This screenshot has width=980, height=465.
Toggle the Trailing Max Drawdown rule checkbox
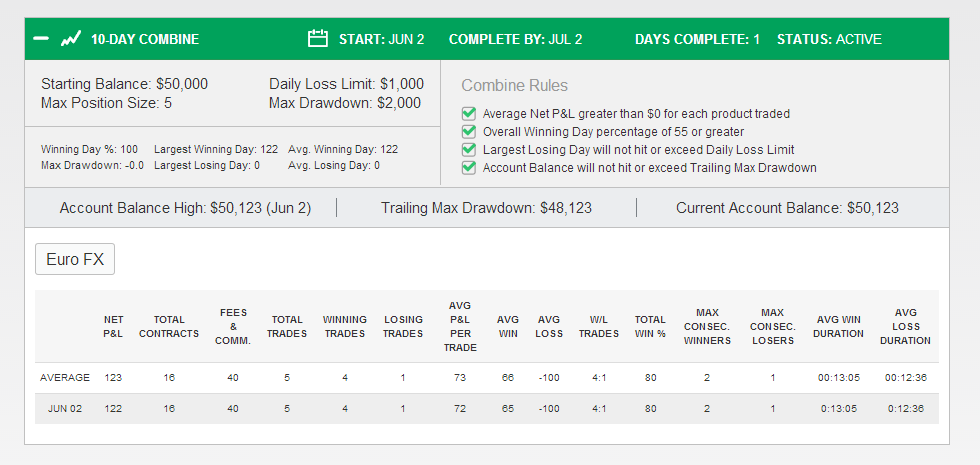[469, 168]
